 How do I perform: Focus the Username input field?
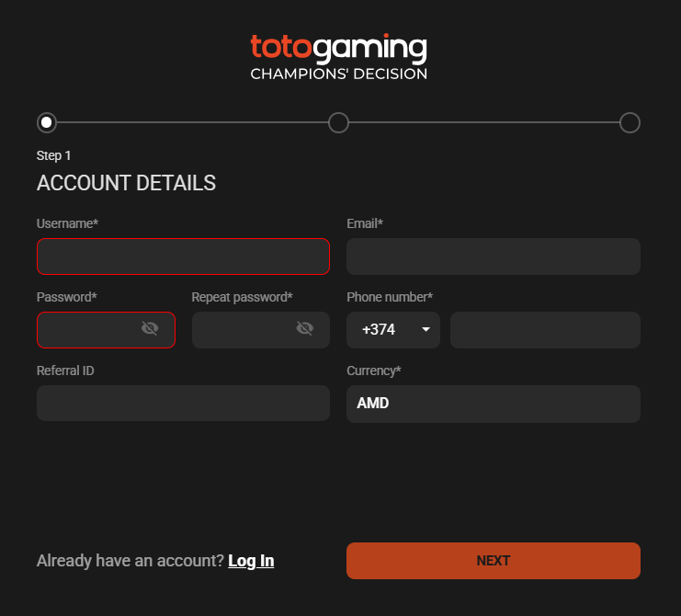pos(183,257)
